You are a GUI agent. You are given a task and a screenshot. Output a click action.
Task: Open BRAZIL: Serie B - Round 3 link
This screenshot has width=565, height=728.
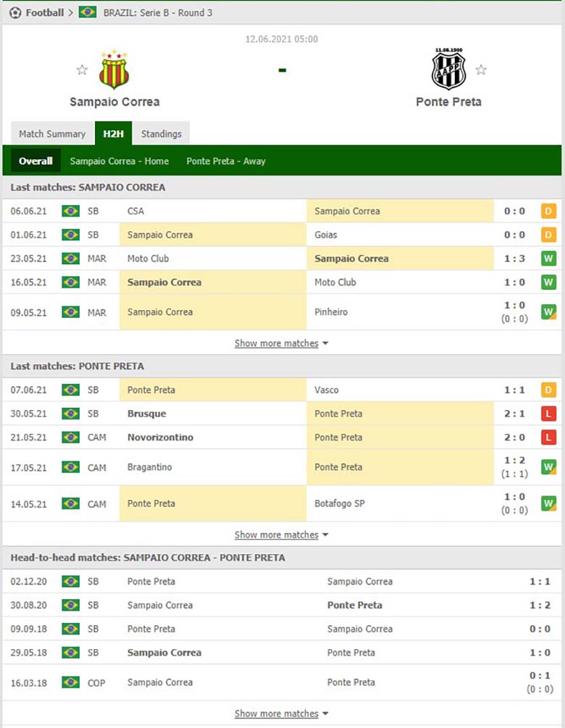(x=157, y=12)
